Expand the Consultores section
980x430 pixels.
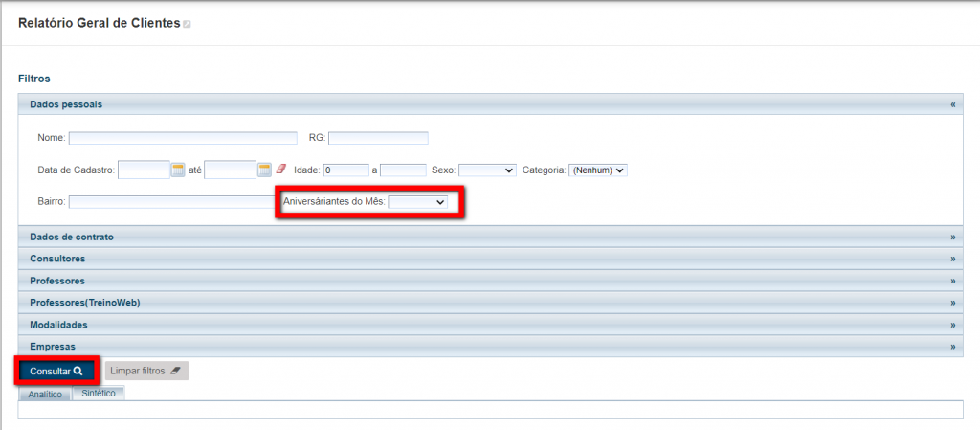coord(952,259)
